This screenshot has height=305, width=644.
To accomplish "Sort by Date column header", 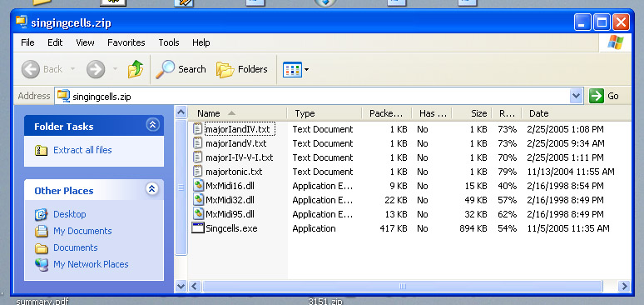I will (x=576, y=113).
